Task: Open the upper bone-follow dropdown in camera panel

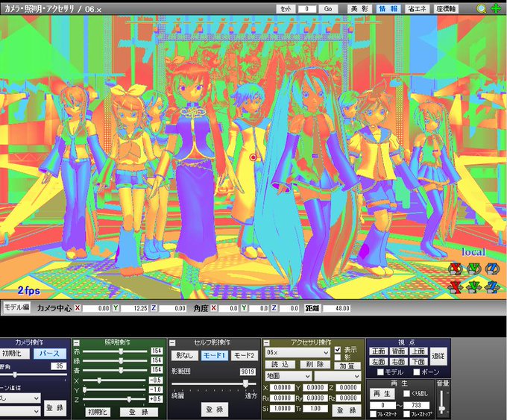Action: 20,398
